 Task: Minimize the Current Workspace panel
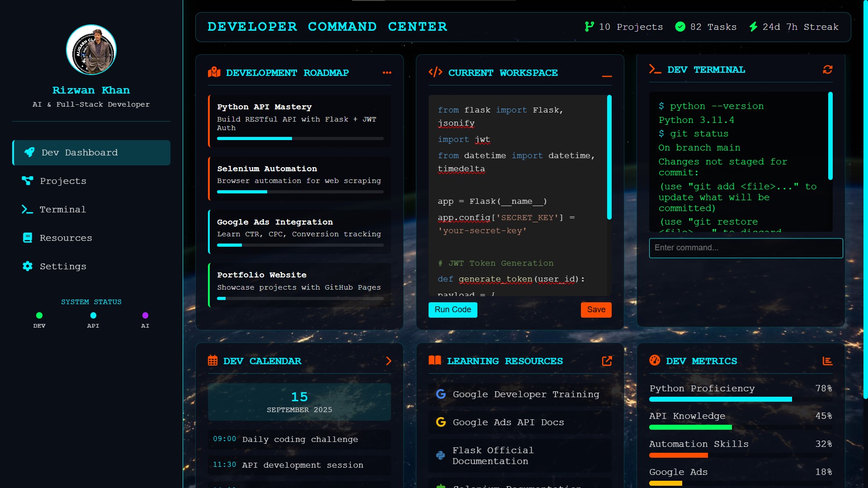[x=607, y=76]
